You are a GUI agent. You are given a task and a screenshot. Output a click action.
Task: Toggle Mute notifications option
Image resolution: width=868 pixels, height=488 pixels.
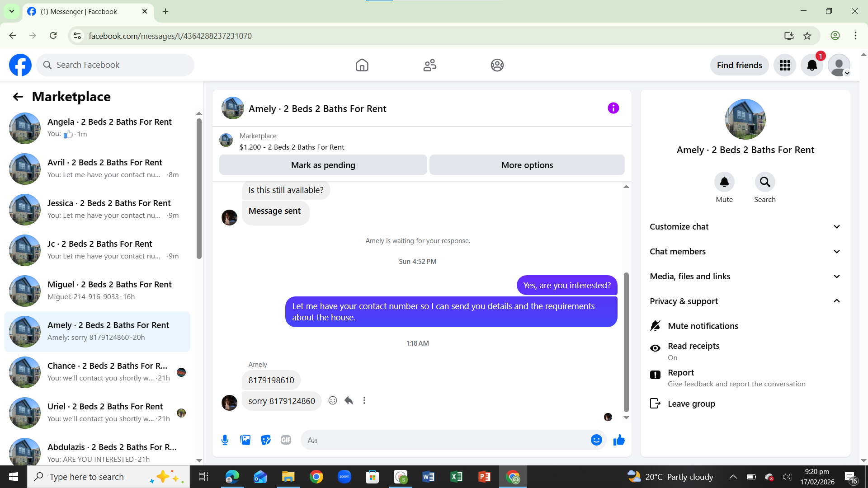(x=703, y=326)
